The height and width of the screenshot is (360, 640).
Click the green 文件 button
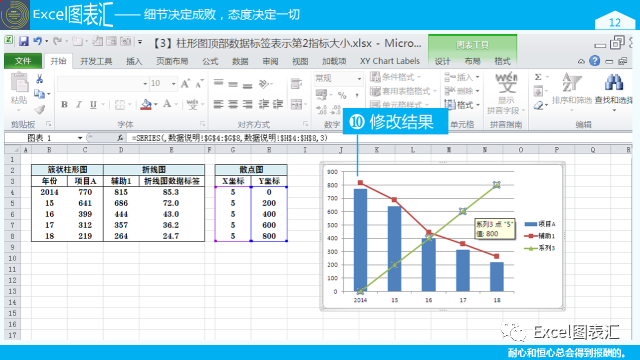pyautogui.click(x=23, y=61)
